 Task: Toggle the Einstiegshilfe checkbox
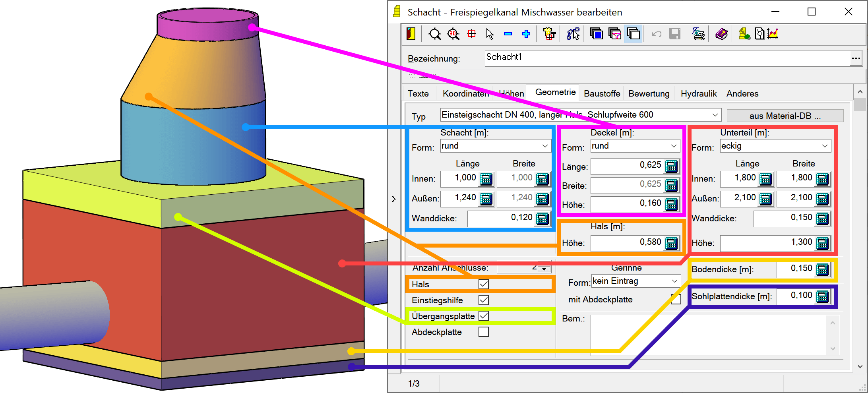point(484,300)
